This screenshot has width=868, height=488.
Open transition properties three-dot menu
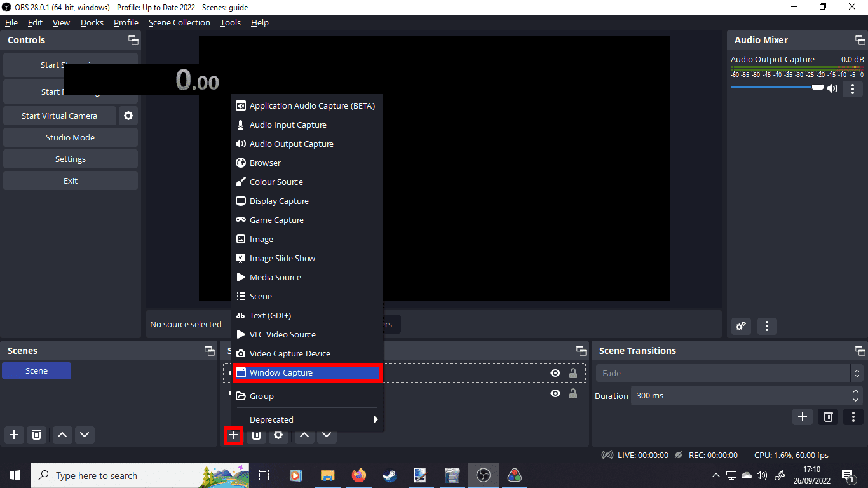click(853, 417)
